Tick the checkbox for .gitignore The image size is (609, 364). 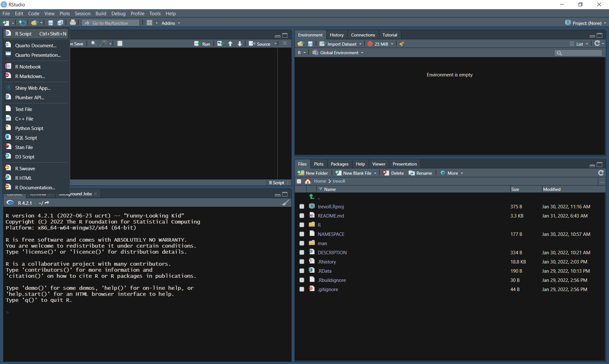(302, 289)
